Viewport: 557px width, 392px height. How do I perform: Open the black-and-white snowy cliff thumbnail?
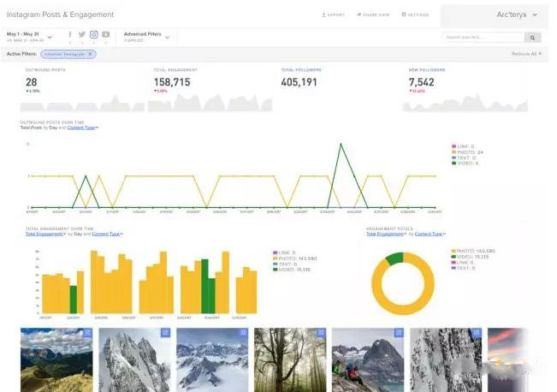coord(446,359)
